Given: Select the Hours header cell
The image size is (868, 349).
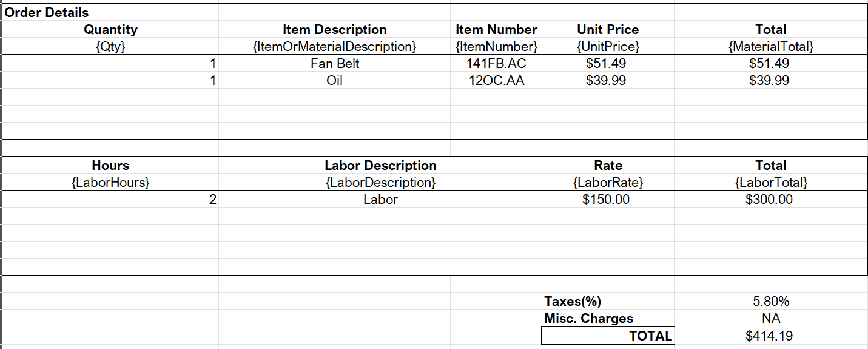Looking at the screenshot, I should (x=110, y=165).
